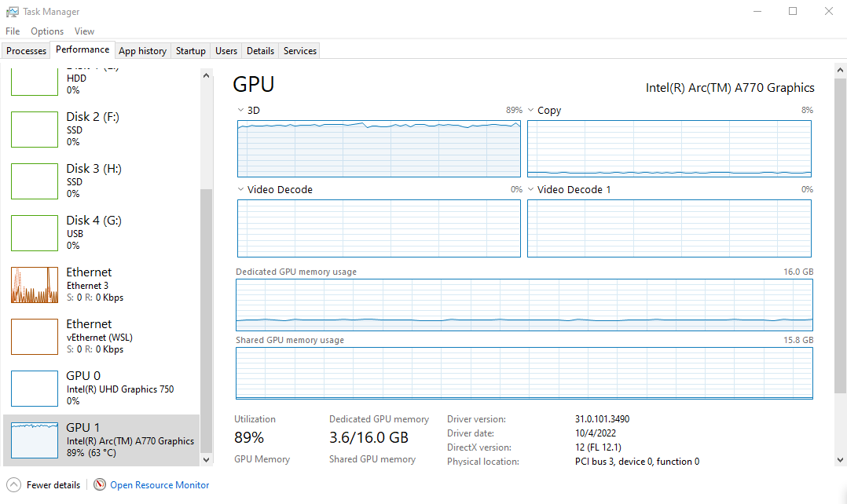Image resolution: width=847 pixels, height=504 pixels.
Task: Select the GPU 1 thumbnail graph
Action: (35, 440)
